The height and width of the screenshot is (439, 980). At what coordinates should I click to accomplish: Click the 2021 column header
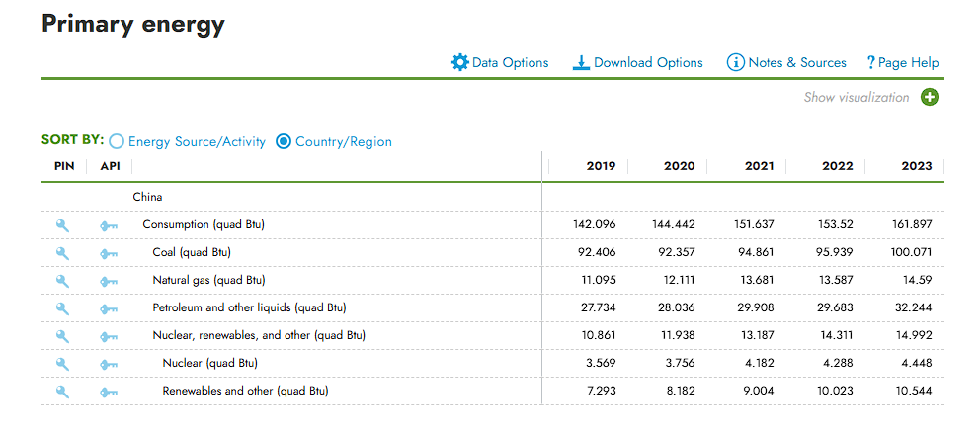click(x=759, y=166)
